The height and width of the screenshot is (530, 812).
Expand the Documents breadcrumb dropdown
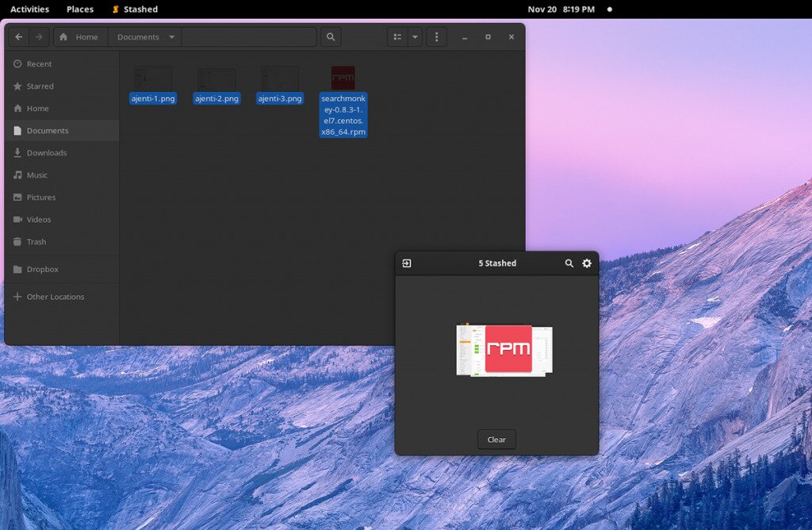coord(170,36)
